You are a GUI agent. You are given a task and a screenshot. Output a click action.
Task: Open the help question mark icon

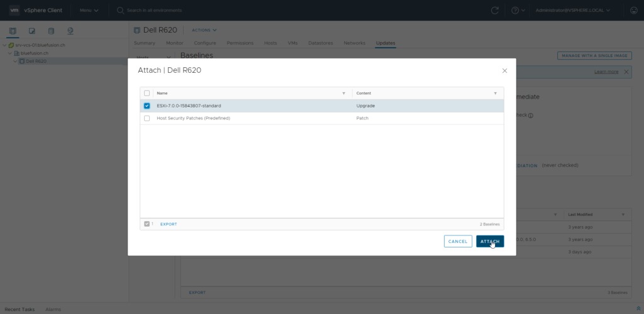click(514, 11)
